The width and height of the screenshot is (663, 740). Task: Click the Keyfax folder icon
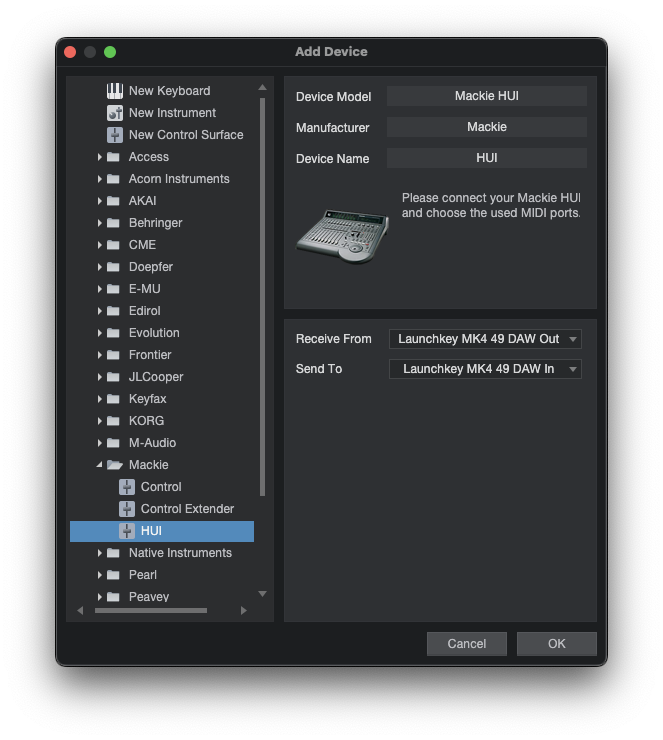click(x=113, y=399)
